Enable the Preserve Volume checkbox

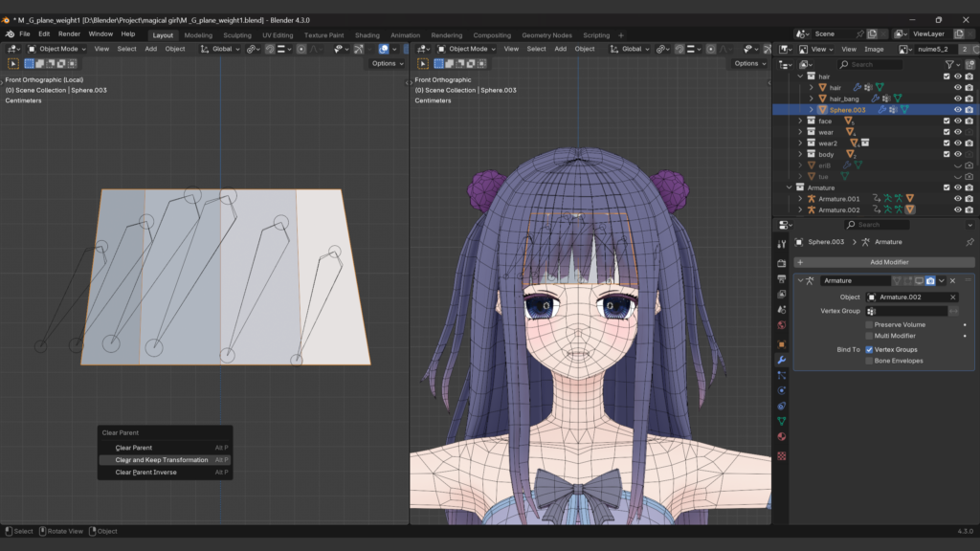click(x=869, y=324)
